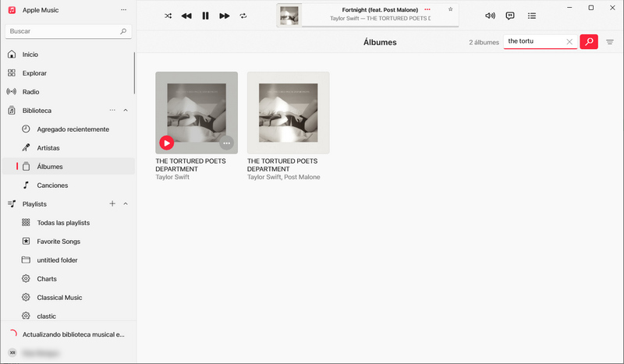Click the user account avatar

point(12,353)
